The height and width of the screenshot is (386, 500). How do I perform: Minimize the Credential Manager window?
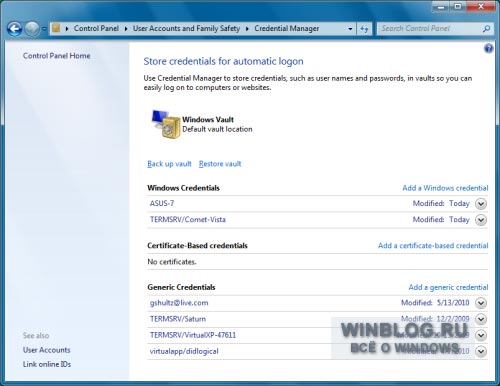click(x=441, y=7)
